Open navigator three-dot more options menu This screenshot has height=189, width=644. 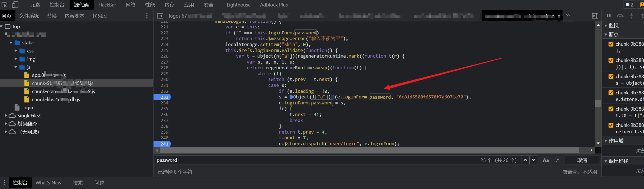147,16
